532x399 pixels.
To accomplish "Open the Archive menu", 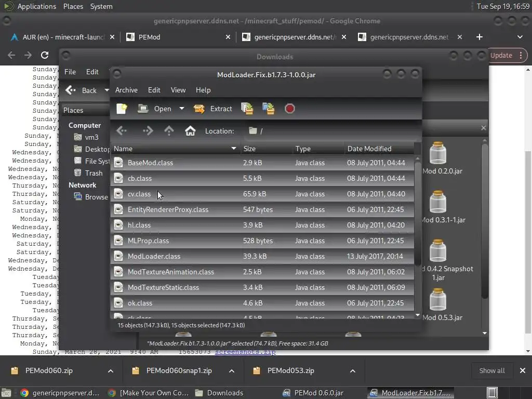I will 126,90.
